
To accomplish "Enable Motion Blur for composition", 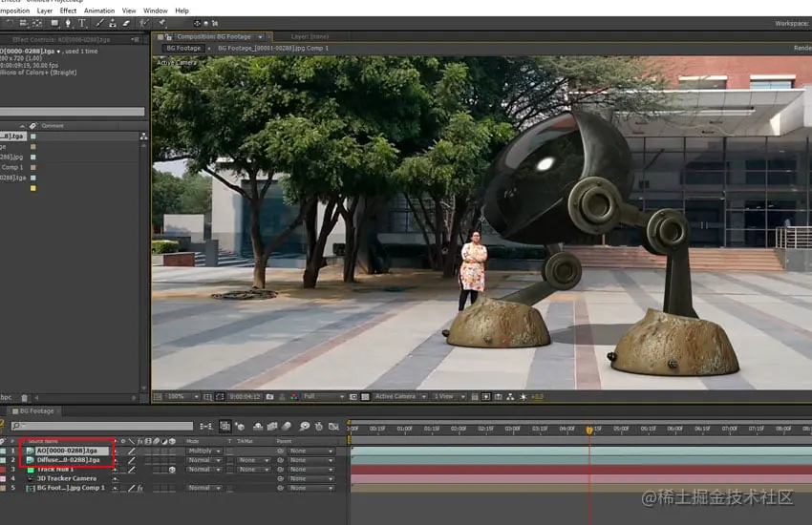I will coord(287,427).
